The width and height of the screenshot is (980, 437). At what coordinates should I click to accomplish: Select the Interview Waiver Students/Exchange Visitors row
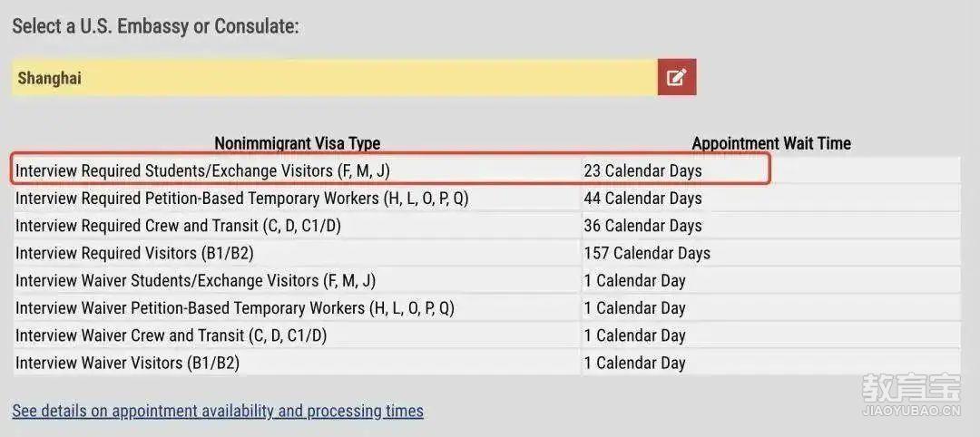(486, 280)
